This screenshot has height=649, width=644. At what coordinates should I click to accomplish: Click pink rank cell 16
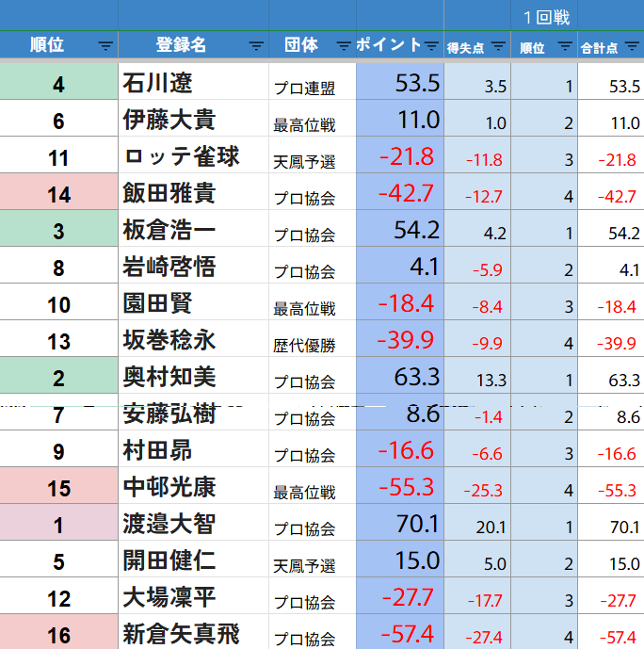[x=58, y=632]
